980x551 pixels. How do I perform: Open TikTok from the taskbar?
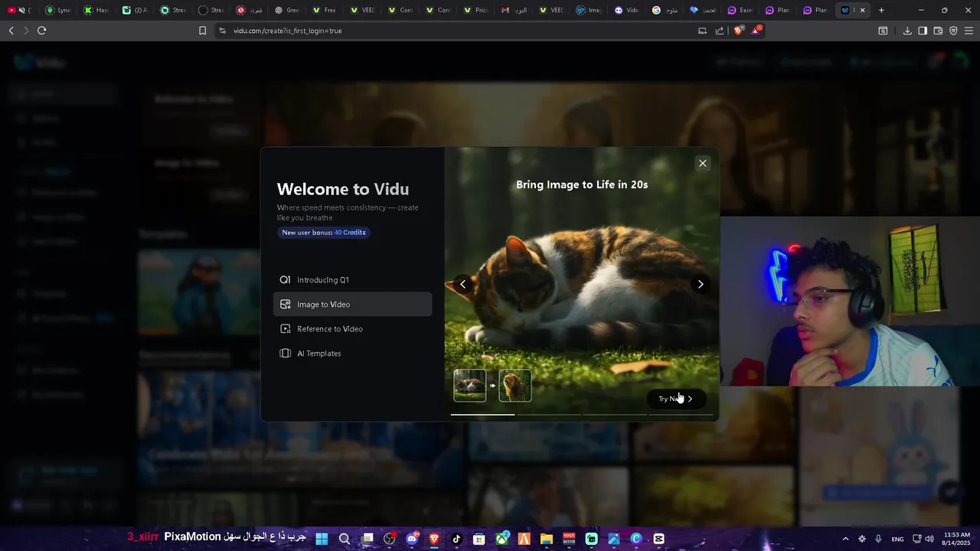(x=457, y=539)
